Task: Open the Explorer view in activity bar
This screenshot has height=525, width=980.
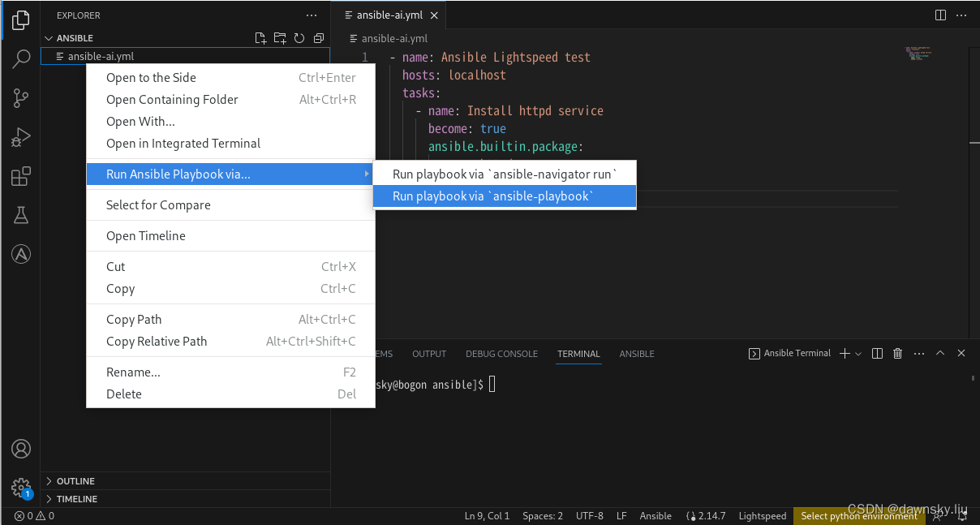Action: (21, 19)
